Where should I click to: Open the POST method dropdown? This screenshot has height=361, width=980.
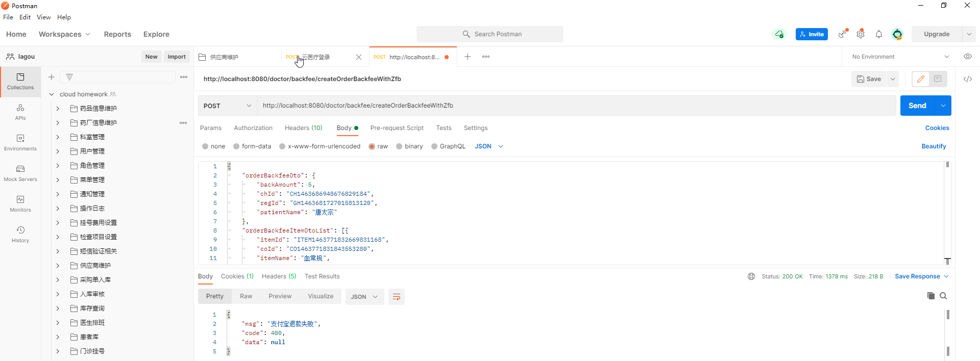(227, 106)
